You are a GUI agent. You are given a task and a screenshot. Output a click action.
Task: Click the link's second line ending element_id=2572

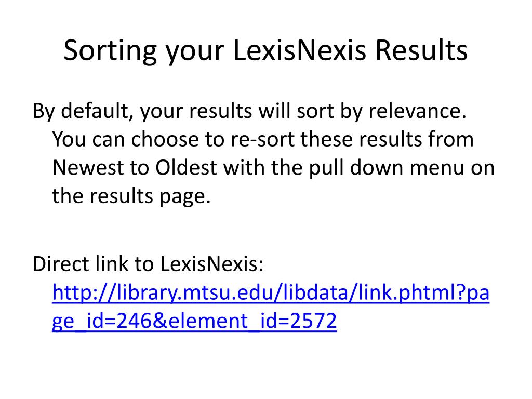pyautogui.click(x=194, y=321)
